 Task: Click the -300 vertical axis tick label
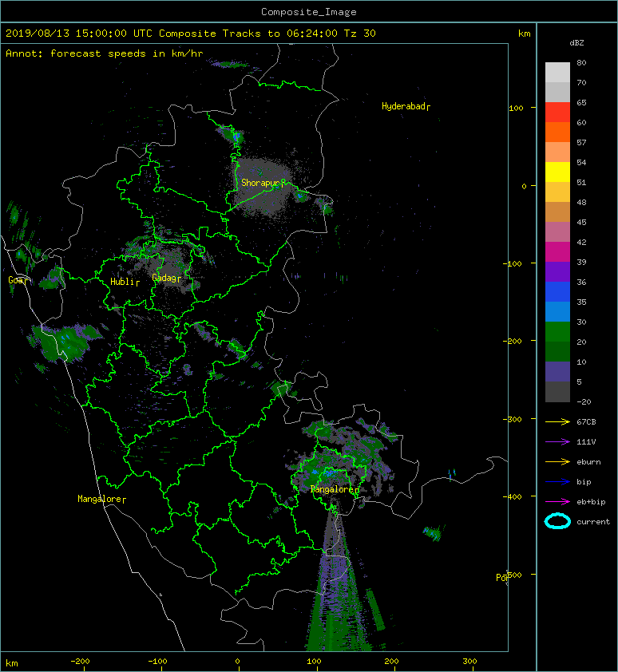pos(512,419)
